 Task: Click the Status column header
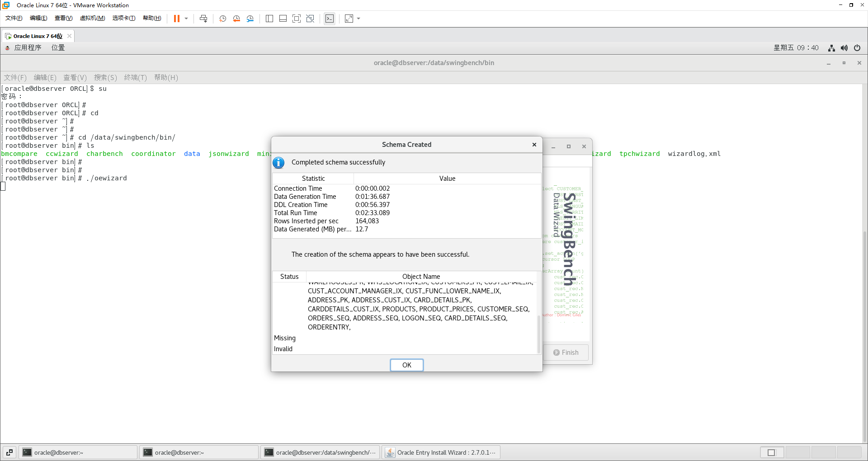(x=289, y=277)
